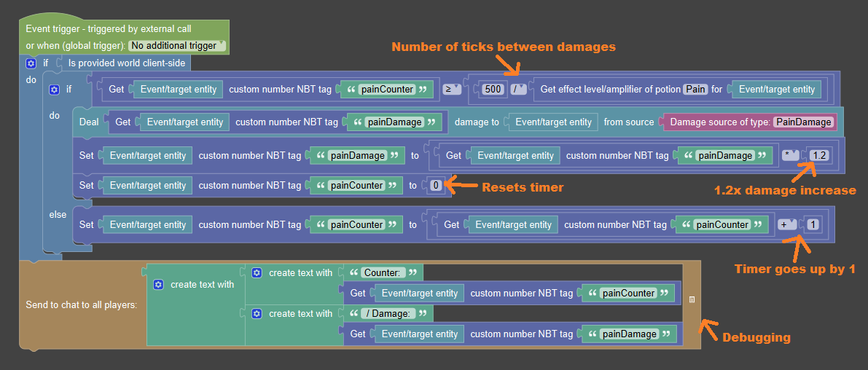The image size is (868, 370).
Task: Open the ≥ comparison operator dropdown
Action: tap(453, 89)
